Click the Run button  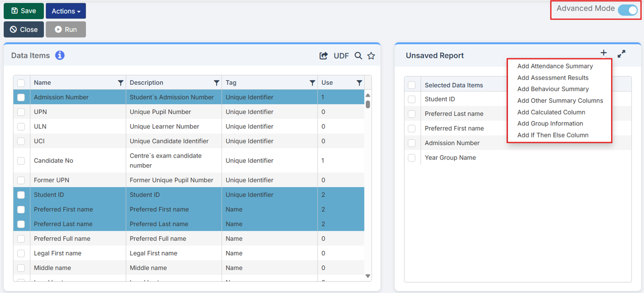point(66,29)
